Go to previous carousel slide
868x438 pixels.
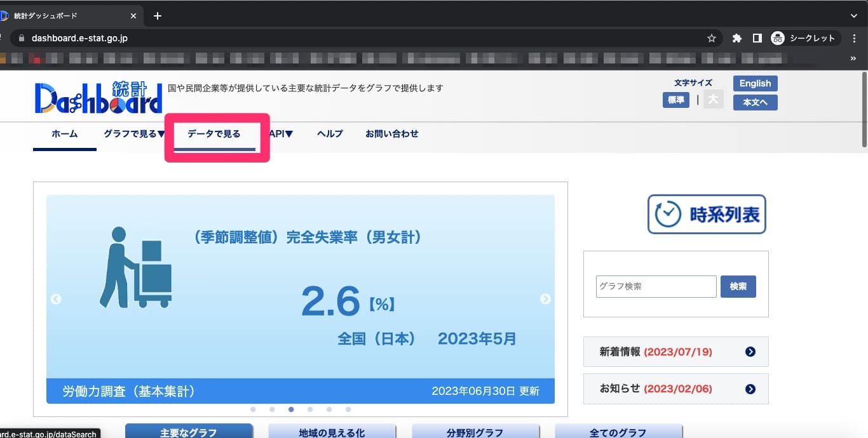[x=56, y=299]
